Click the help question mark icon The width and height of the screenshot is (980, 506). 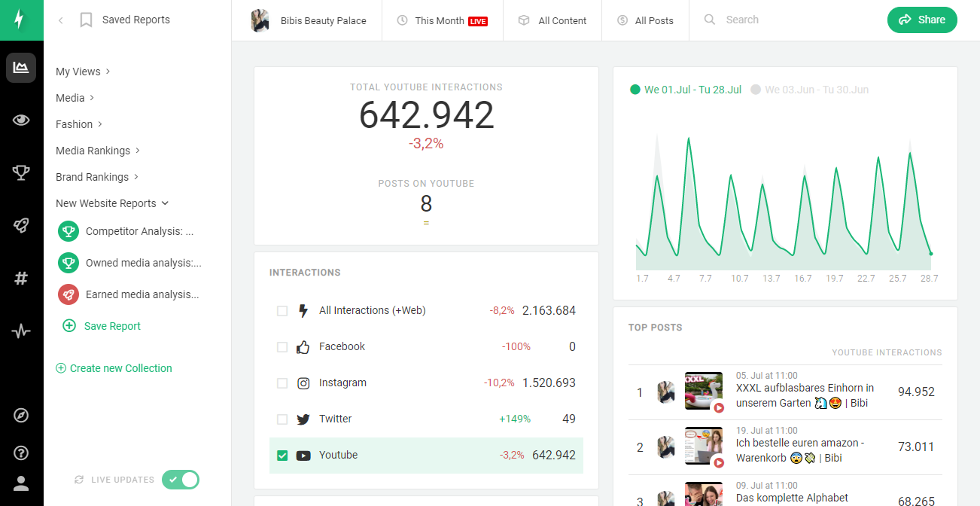tap(21, 453)
